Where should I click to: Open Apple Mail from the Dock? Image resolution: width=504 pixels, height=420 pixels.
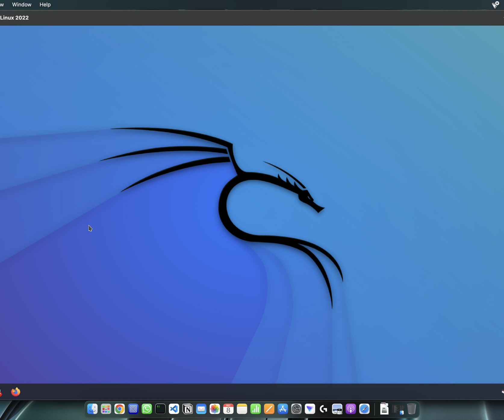(201, 409)
